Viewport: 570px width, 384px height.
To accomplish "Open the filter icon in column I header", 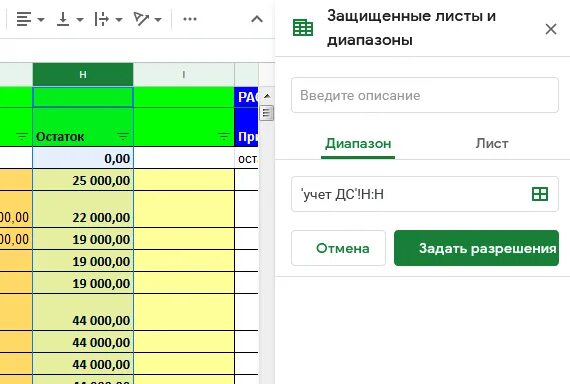I will point(224,137).
